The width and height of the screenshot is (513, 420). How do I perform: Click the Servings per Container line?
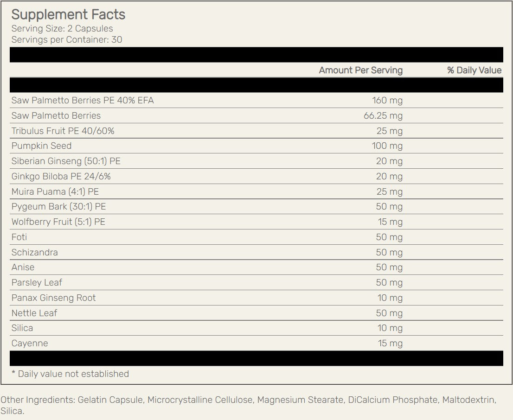67,39
